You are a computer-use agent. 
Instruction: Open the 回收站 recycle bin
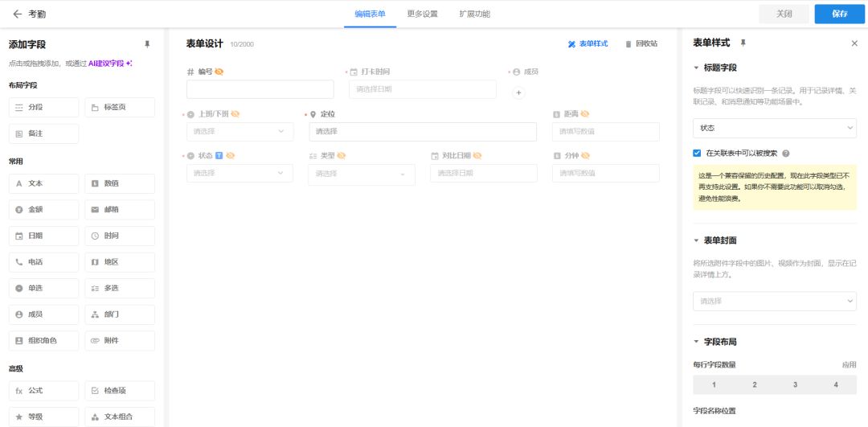pos(641,44)
